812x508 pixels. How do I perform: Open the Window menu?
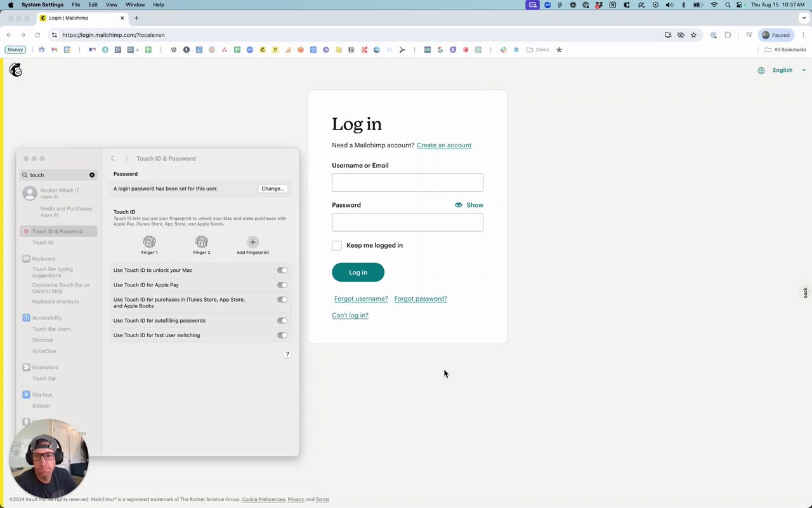135,4
